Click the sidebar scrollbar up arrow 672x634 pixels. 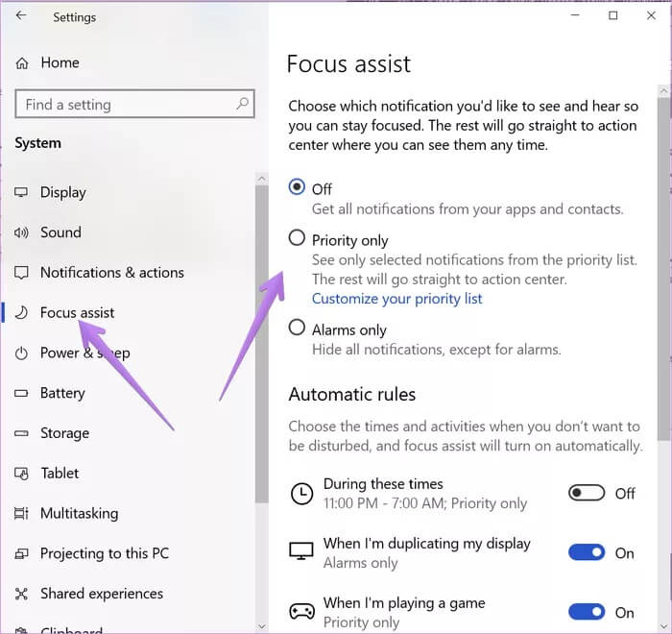[x=261, y=179]
